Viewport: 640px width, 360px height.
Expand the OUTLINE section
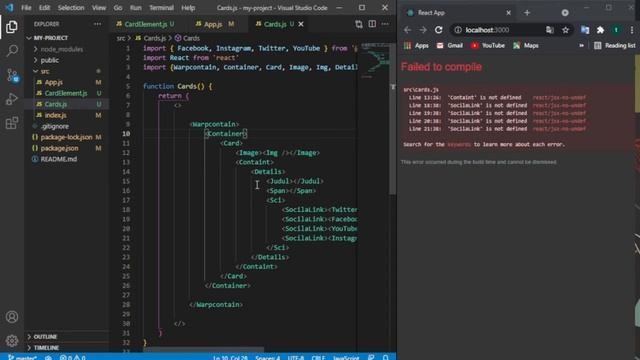[x=45, y=337]
